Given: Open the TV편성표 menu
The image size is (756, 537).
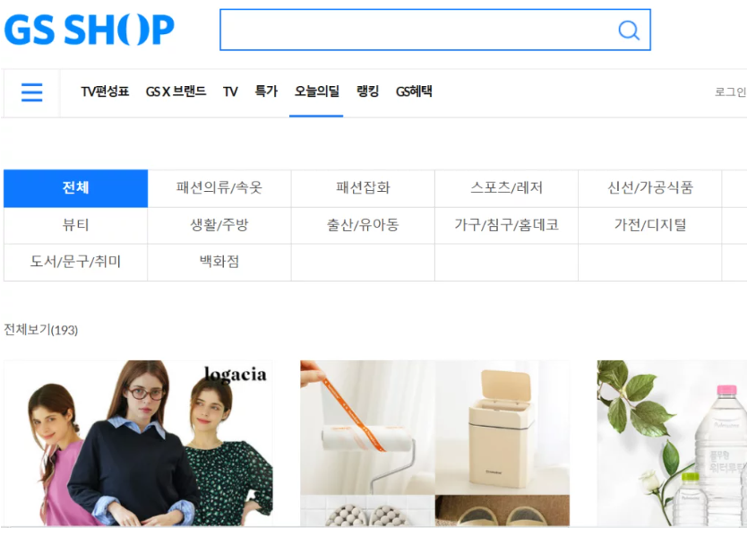Looking at the screenshot, I should tap(105, 91).
